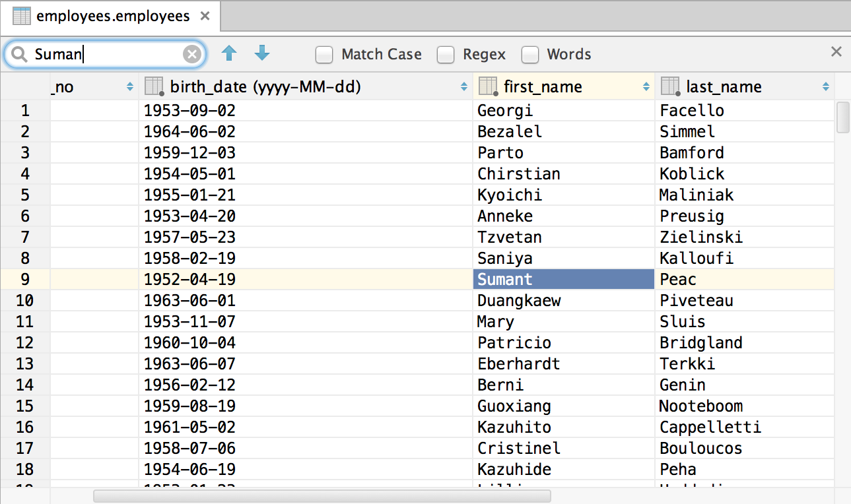Close the employees.employees tab

click(205, 16)
